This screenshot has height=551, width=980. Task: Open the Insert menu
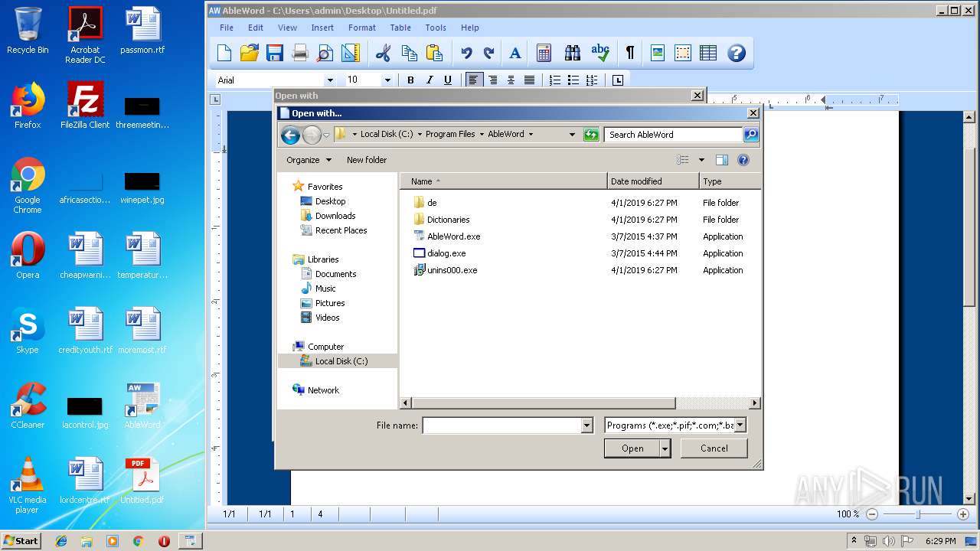pyautogui.click(x=322, y=28)
